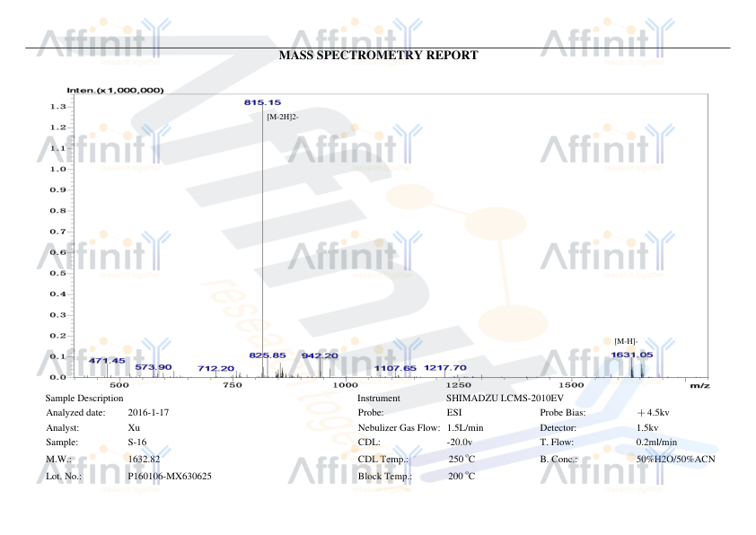The image size is (756, 535).
Task: Select lot number P160106-MX630625
Action: coord(170,476)
